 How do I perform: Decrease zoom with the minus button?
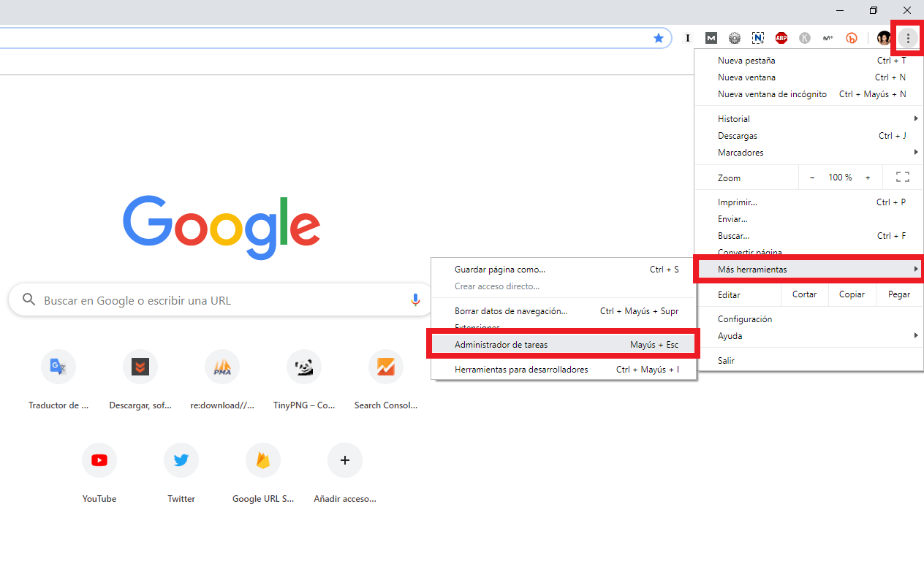812,178
